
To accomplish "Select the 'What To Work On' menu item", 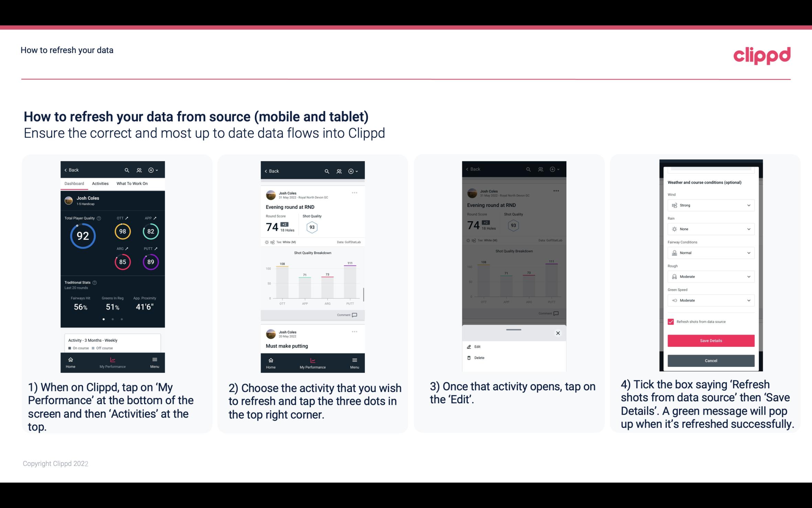I will [x=131, y=184].
